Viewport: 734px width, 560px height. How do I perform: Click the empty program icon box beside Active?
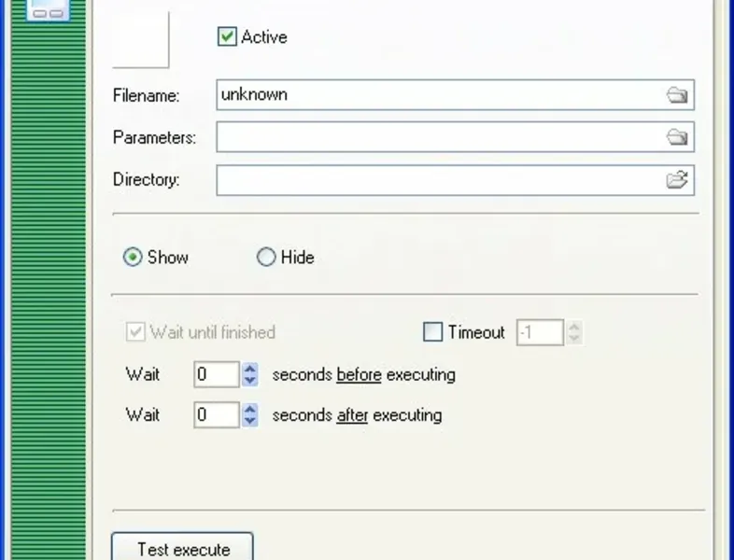pos(140,39)
